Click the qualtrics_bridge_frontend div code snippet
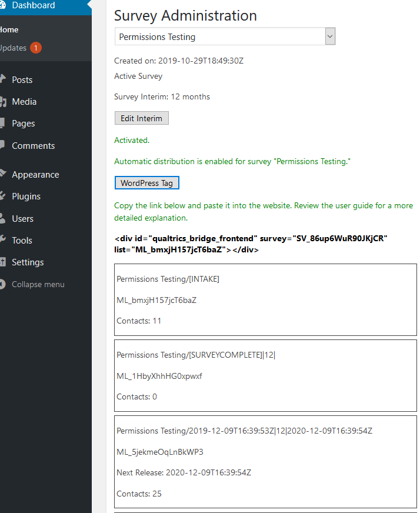The image size is (420, 513). tap(251, 244)
